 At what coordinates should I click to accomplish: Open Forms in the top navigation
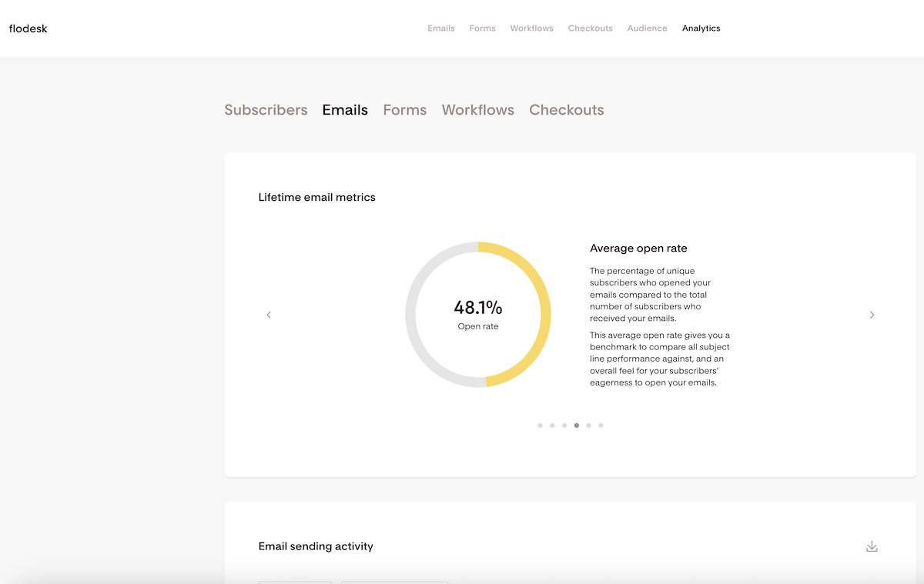pos(483,28)
